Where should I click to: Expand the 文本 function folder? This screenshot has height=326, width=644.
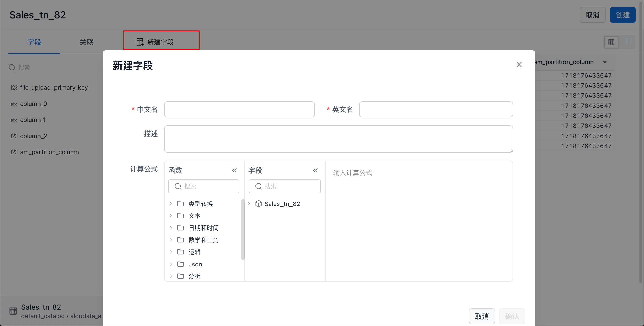point(171,216)
